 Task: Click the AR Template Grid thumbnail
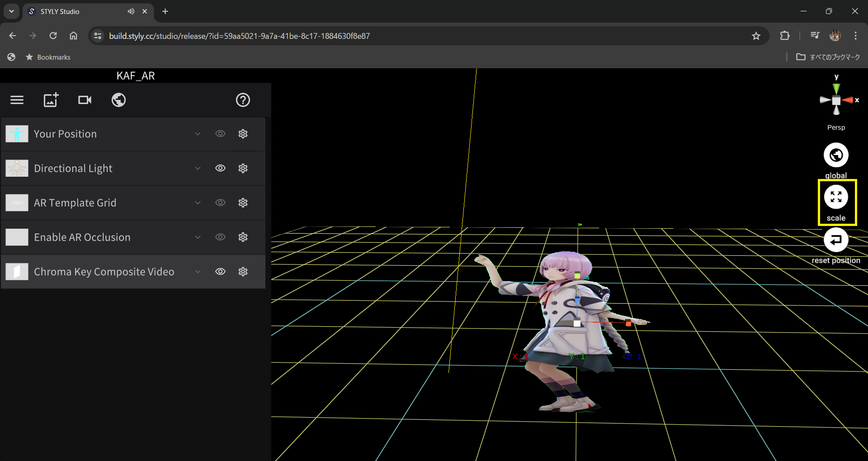(17, 202)
